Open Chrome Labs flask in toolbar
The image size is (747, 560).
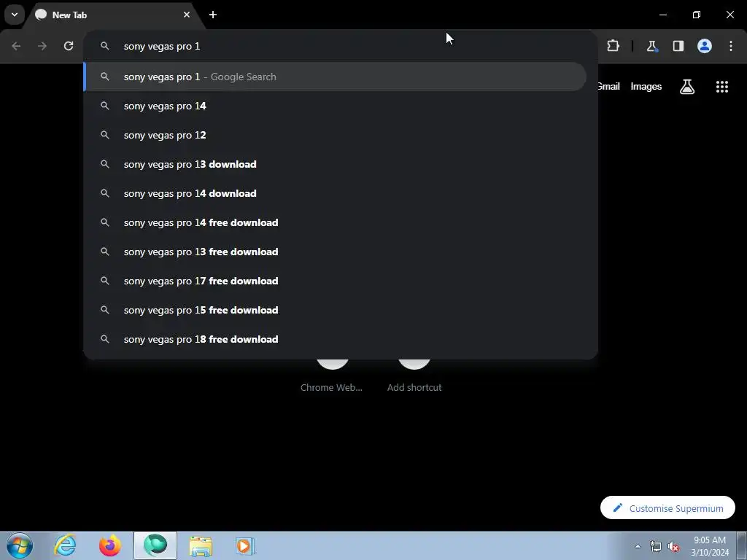[x=651, y=46]
